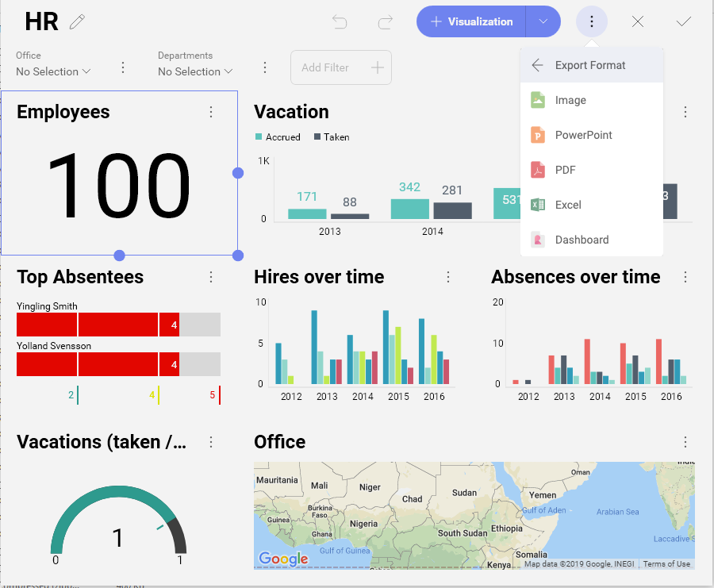This screenshot has height=588, width=714.
Task: Open the Hires over time options menu
Action: pos(448,277)
